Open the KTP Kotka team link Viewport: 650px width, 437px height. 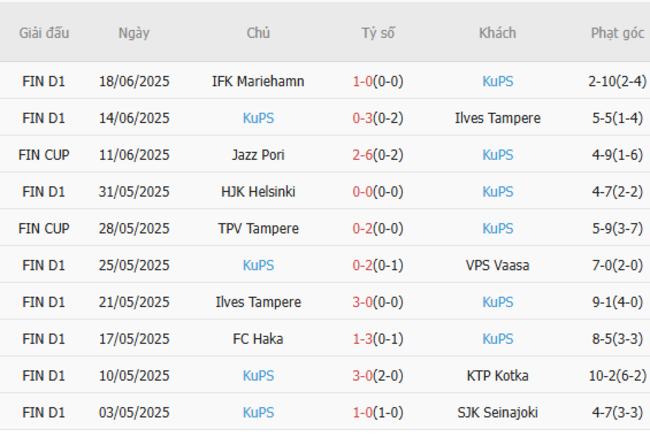[497, 375]
